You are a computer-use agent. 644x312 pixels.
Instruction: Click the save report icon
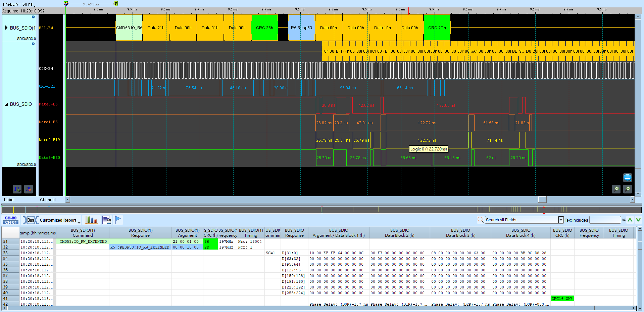pos(107,220)
